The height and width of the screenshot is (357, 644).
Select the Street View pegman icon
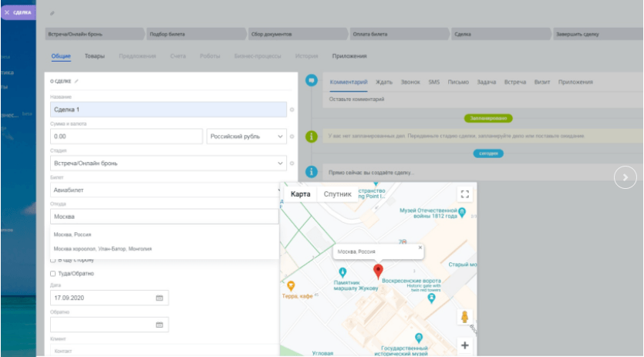pyautogui.click(x=464, y=317)
